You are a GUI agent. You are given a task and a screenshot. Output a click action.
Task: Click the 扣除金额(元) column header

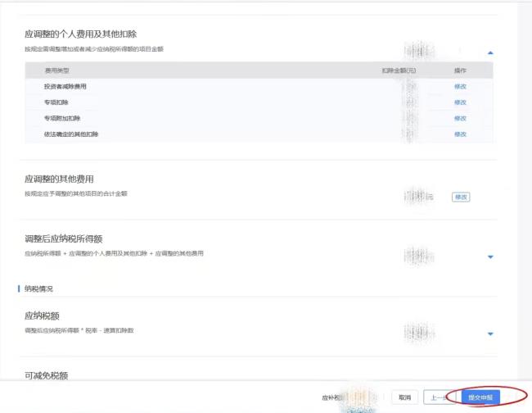click(x=399, y=70)
